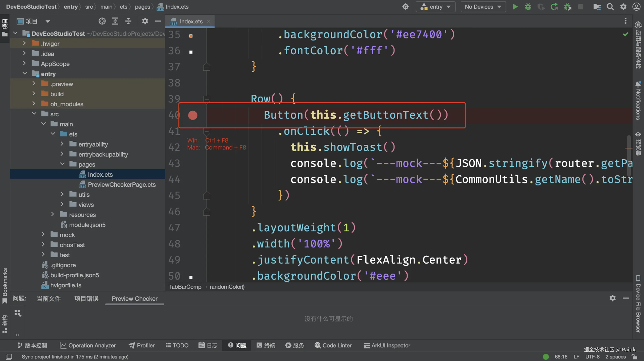Image resolution: width=644 pixels, height=361 pixels.
Task: Open project panel settings gear
Action: (x=145, y=21)
